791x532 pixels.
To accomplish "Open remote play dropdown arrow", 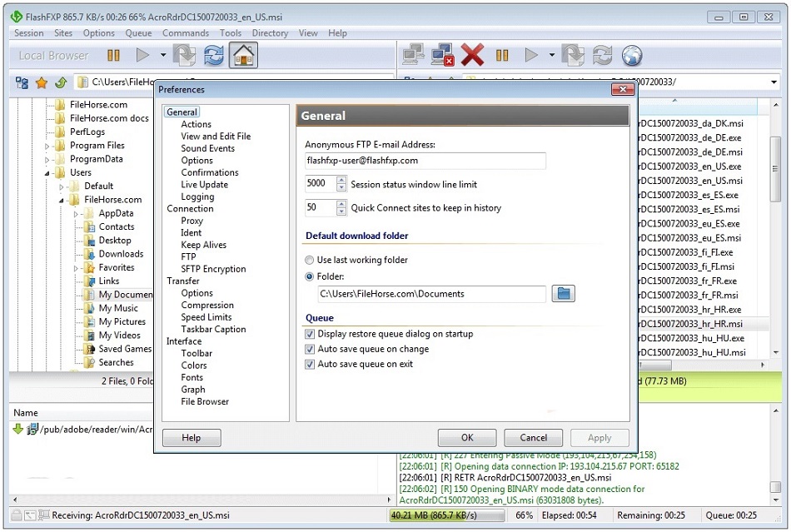I will [552, 55].
